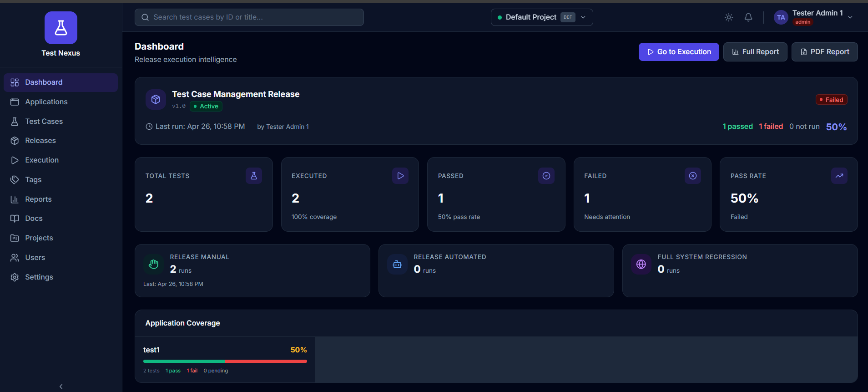Click the Go to Execution button
Viewport: 868px width, 392px height.
(x=679, y=52)
